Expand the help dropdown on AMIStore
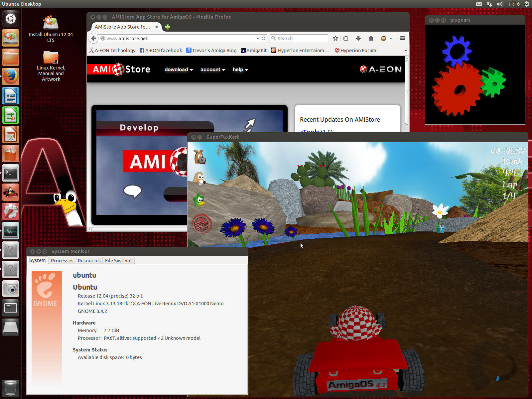 [x=240, y=69]
